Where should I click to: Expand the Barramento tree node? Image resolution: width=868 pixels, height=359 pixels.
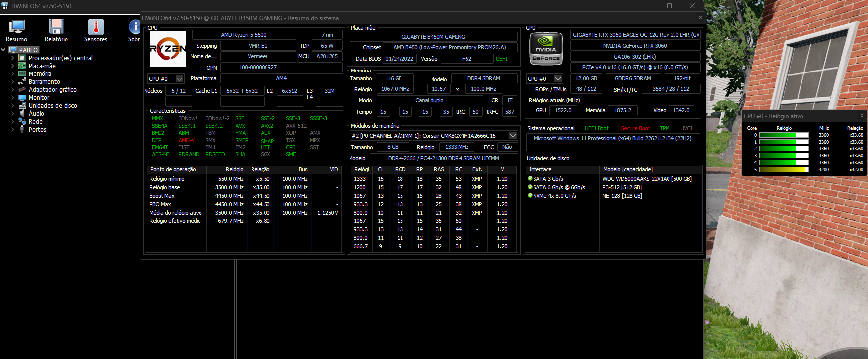[13, 81]
